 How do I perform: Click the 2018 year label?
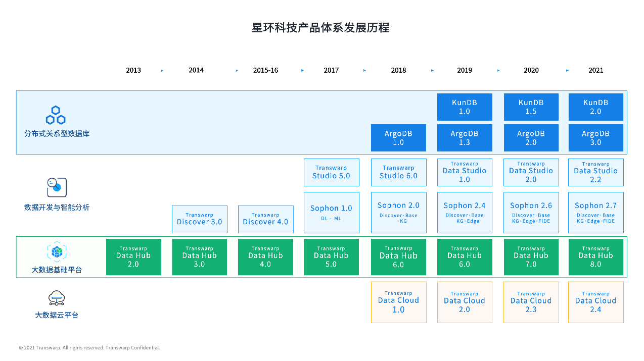398,70
